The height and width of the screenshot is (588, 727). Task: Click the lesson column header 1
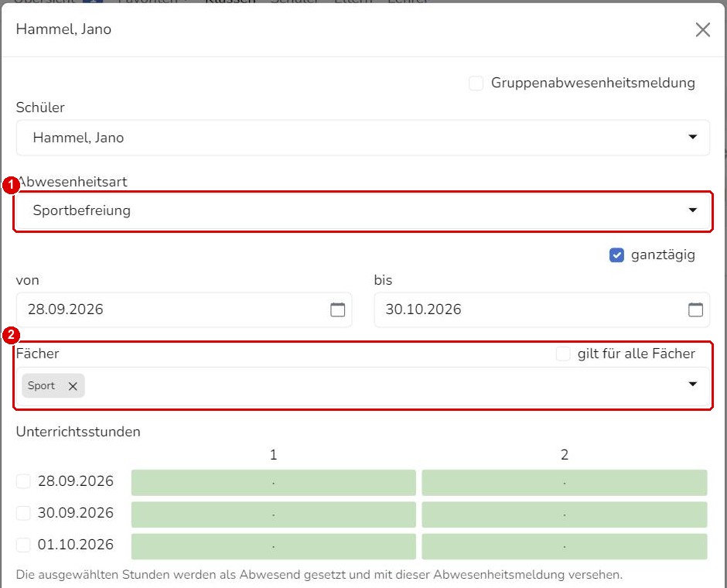point(274,455)
